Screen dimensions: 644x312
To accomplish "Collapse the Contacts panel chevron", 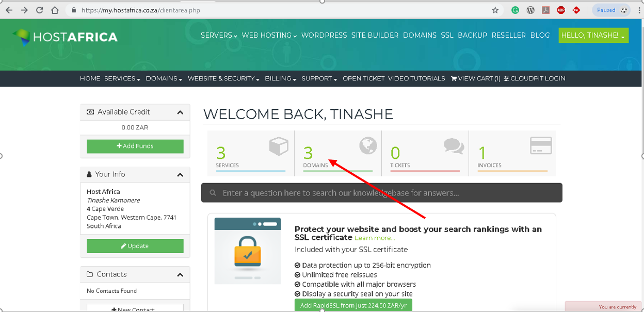I will 180,275.
